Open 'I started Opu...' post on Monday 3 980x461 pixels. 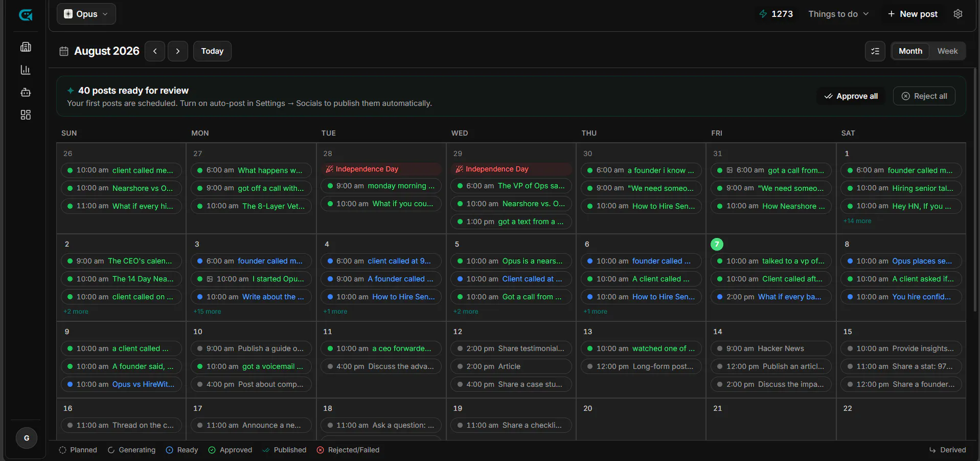pos(251,279)
